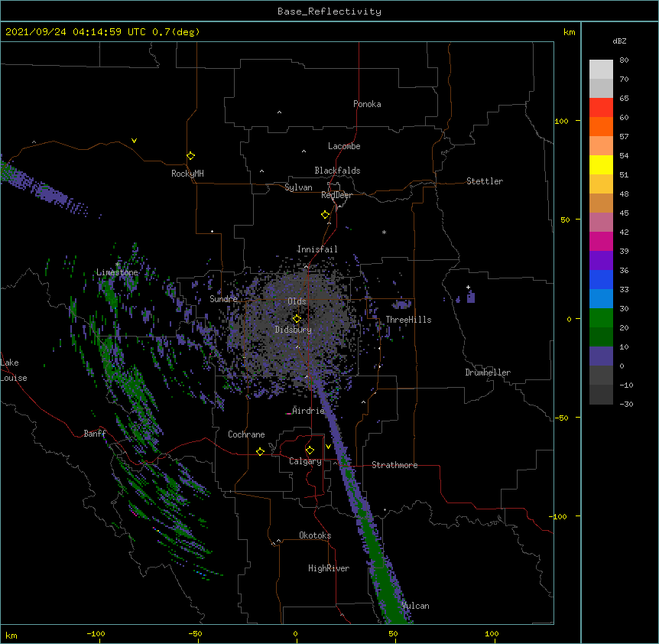
Task: Click the 50 tick on bottom axis
Action: click(393, 634)
